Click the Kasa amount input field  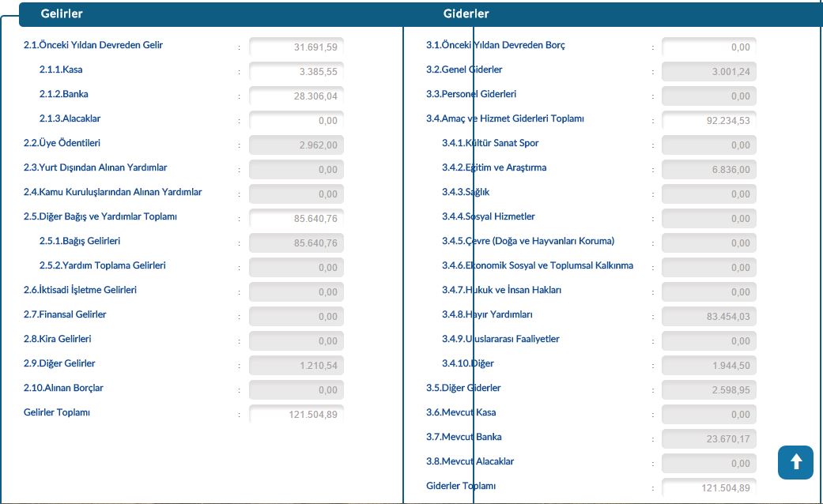coord(296,71)
